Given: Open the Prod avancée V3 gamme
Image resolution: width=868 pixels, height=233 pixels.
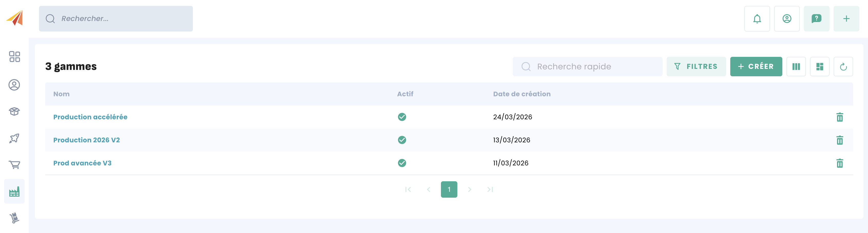Looking at the screenshot, I should click(x=82, y=163).
